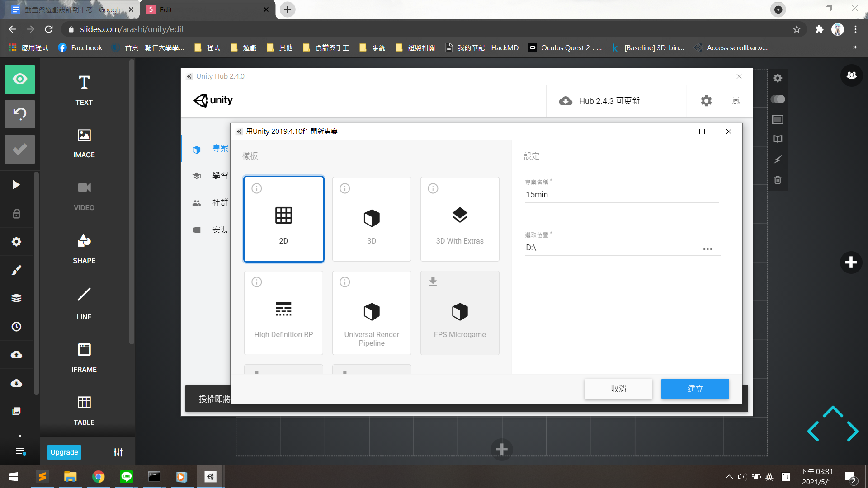Open Chrome from the Windows taskbar
This screenshot has height=488, width=868.
pos(98,477)
